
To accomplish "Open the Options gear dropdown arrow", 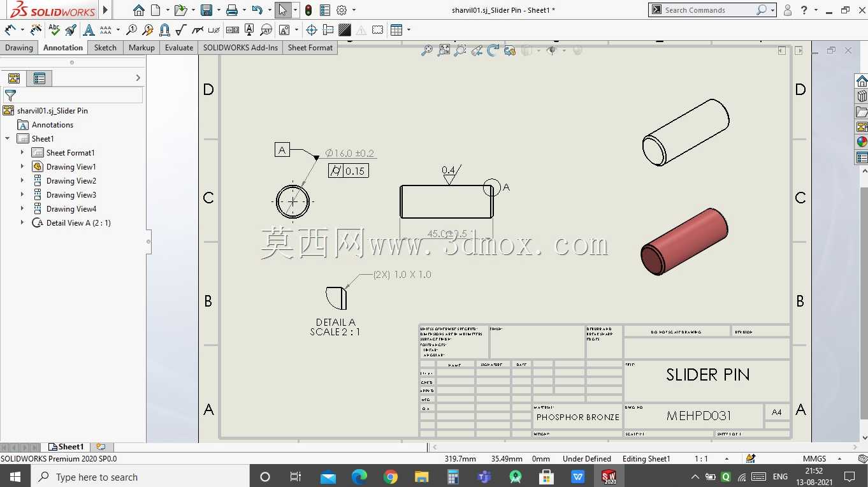I will click(x=354, y=10).
